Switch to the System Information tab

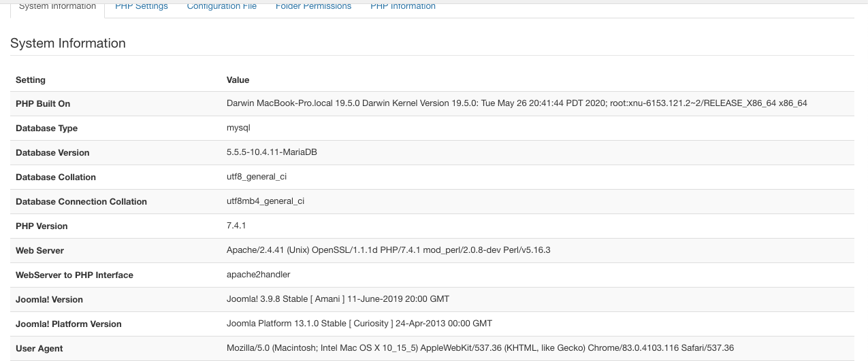(x=57, y=7)
